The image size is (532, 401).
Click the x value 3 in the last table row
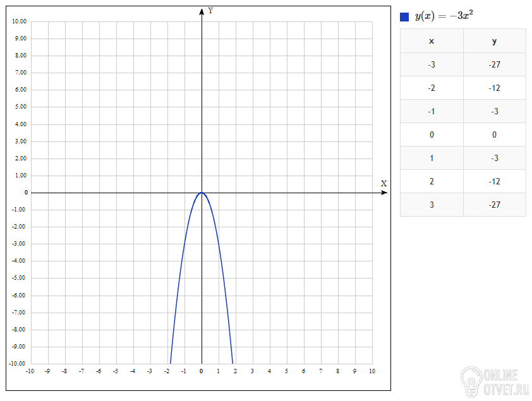coord(432,205)
